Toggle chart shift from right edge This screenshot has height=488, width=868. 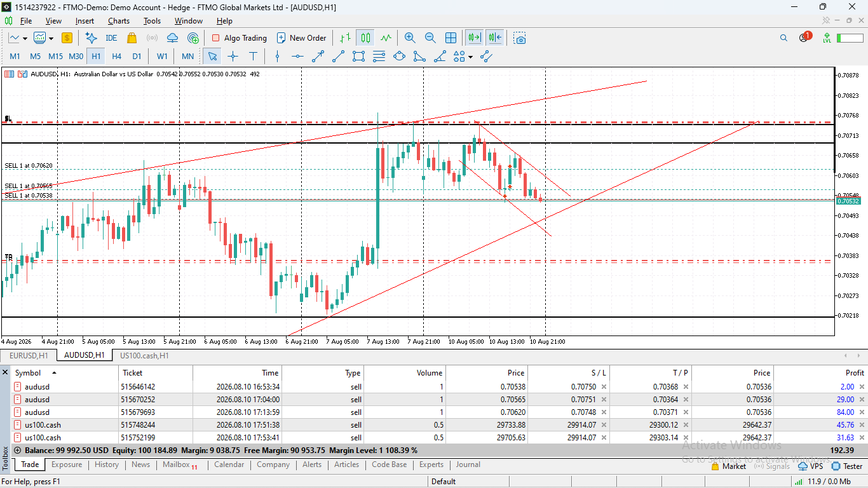(495, 38)
